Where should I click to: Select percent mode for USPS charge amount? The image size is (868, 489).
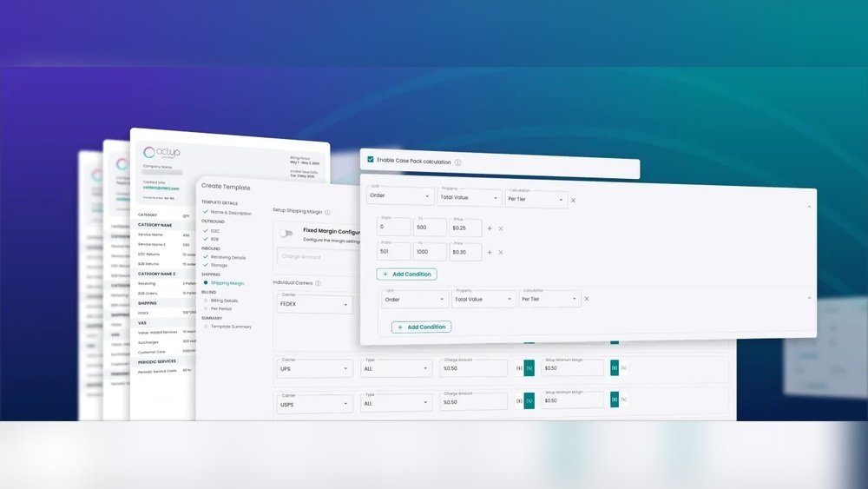click(x=529, y=400)
